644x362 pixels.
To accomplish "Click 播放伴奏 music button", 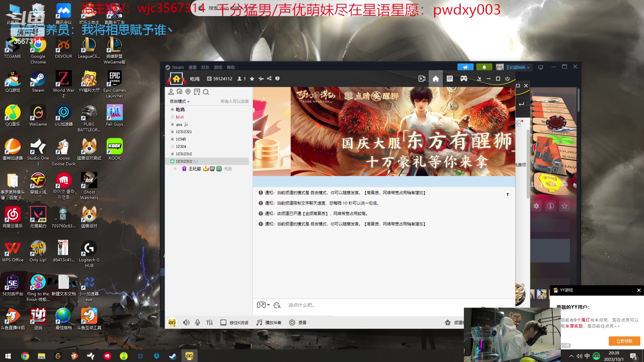I will point(269,322).
